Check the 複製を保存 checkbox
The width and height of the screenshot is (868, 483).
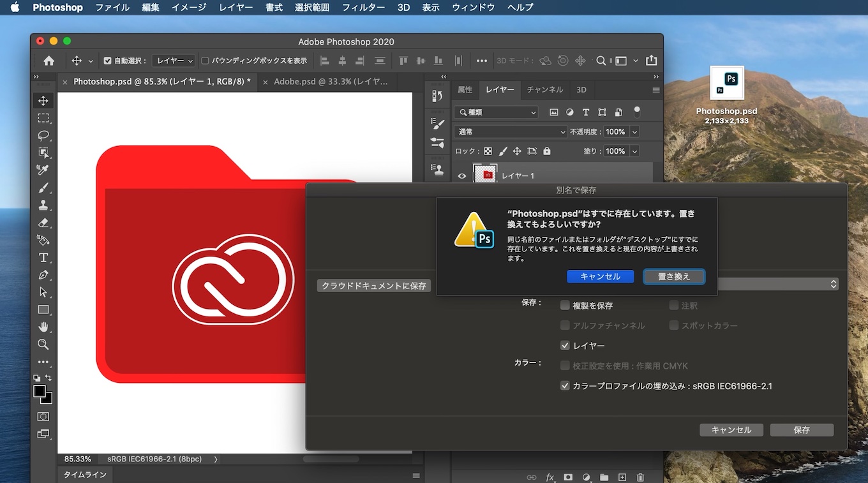click(565, 306)
